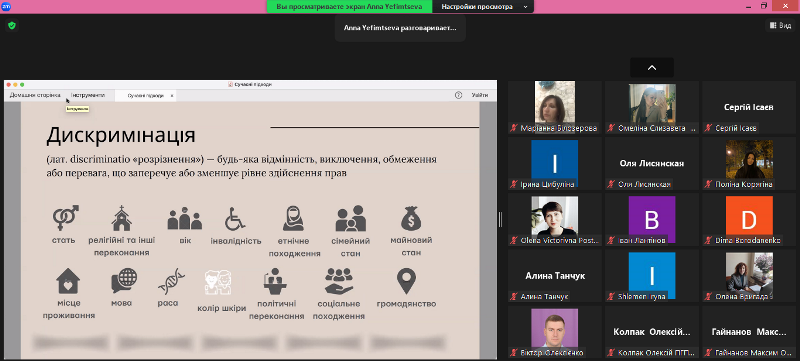
Task: Click the green encryption shield icon
Action: point(12,25)
